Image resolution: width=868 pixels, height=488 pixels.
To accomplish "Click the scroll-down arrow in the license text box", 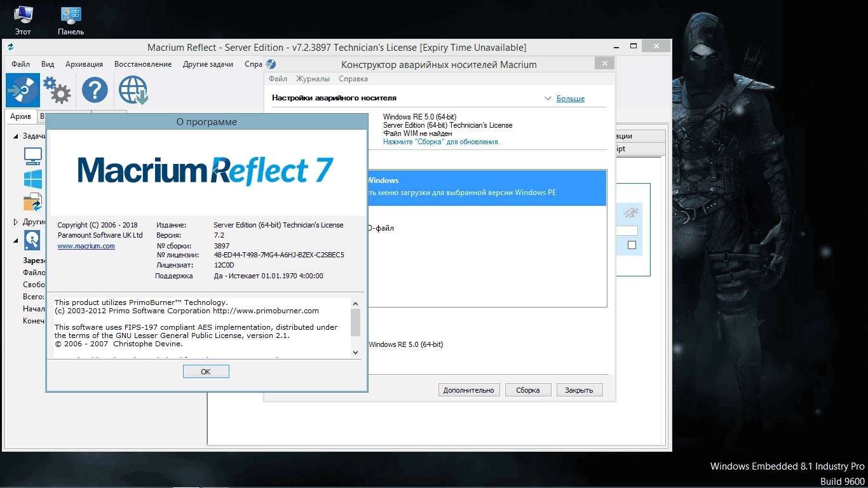I will pos(356,351).
